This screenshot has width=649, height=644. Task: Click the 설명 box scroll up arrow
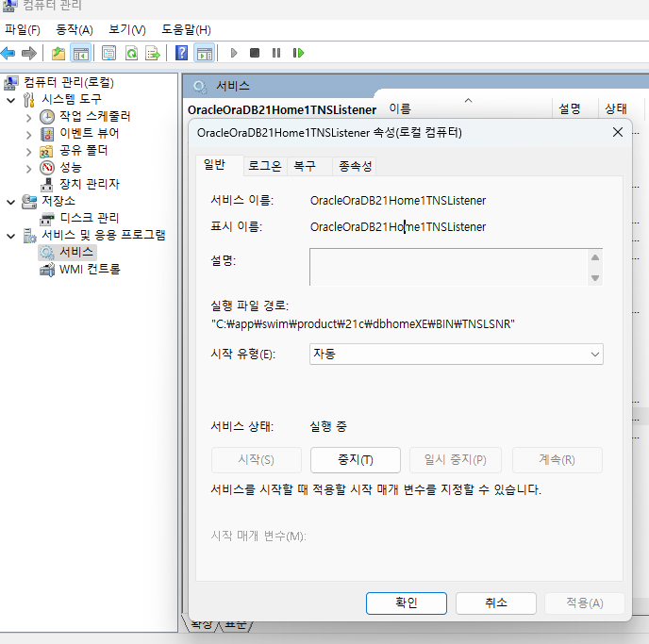tap(595, 257)
